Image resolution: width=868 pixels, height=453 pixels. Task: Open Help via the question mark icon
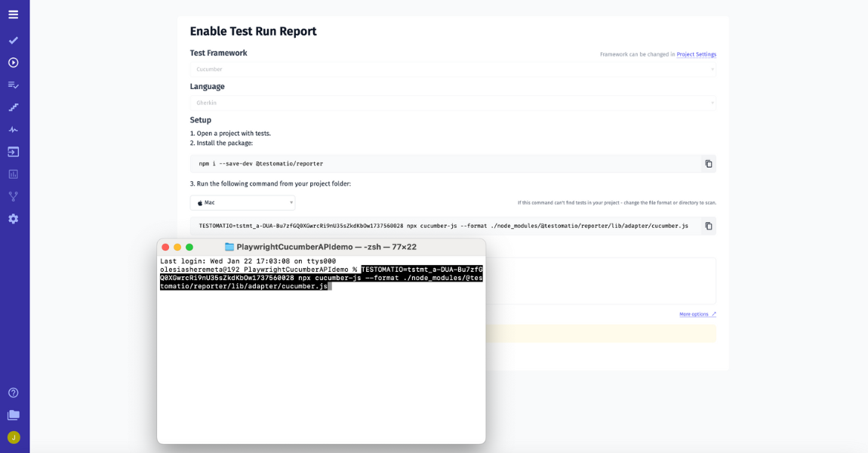click(x=14, y=393)
